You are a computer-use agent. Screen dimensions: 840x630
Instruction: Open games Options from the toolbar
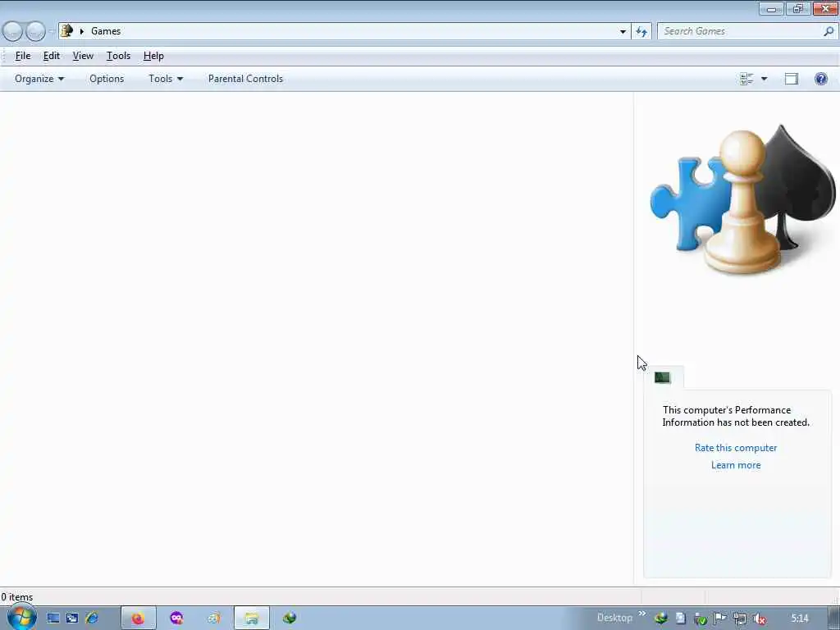(x=107, y=79)
